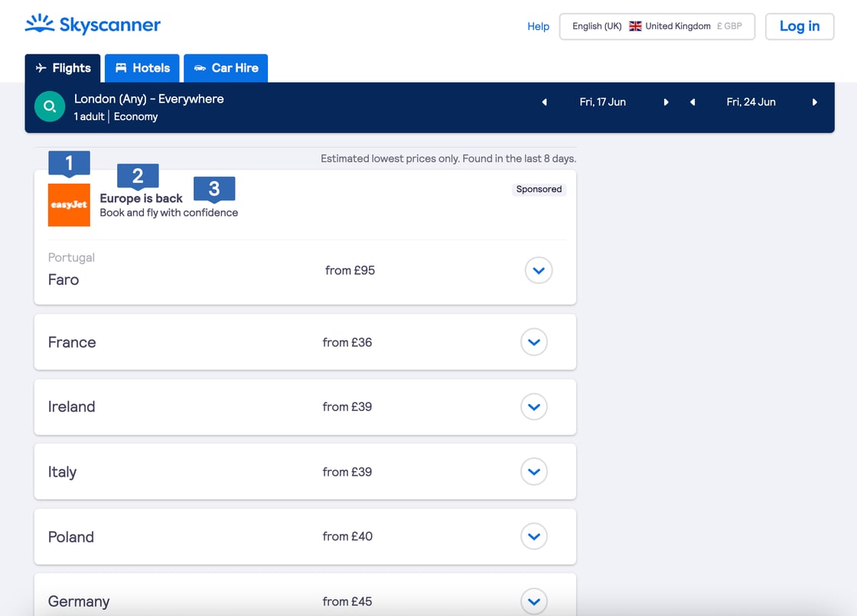The height and width of the screenshot is (616, 857).
Task: Open the green search icon button
Action: tap(50, 106)
